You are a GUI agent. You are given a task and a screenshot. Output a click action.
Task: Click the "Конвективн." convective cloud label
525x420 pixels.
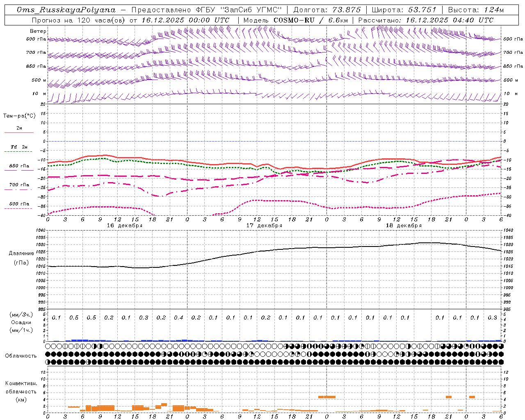(x=21, y=383)
